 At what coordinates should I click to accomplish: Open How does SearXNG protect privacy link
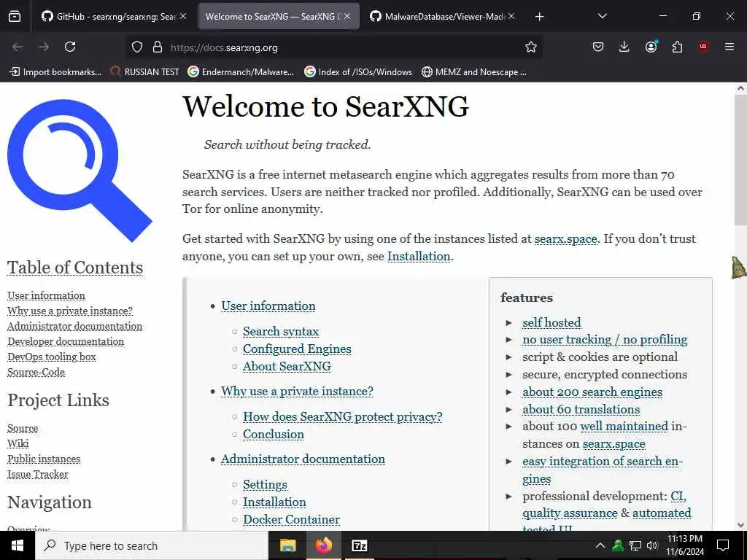pos(343,416)
